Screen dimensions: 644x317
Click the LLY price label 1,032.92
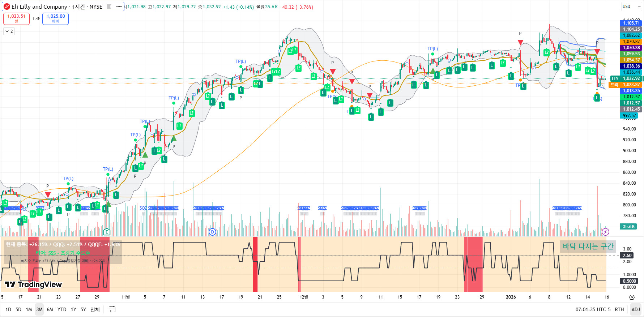tap(631, 78)
